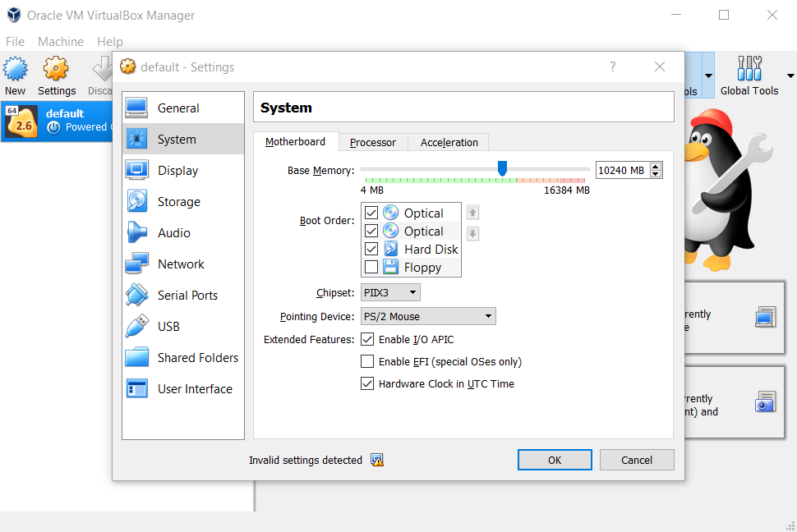Click the Floppy disk boot icon
The height and width of the screenshot is (532, 797).
[x=390, y=267]
